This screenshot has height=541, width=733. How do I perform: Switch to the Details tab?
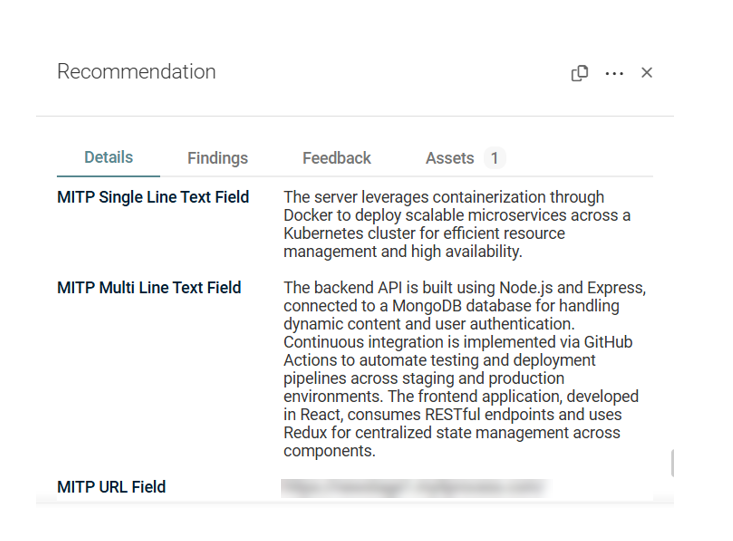pyautogui.click(x=108, y=158)
